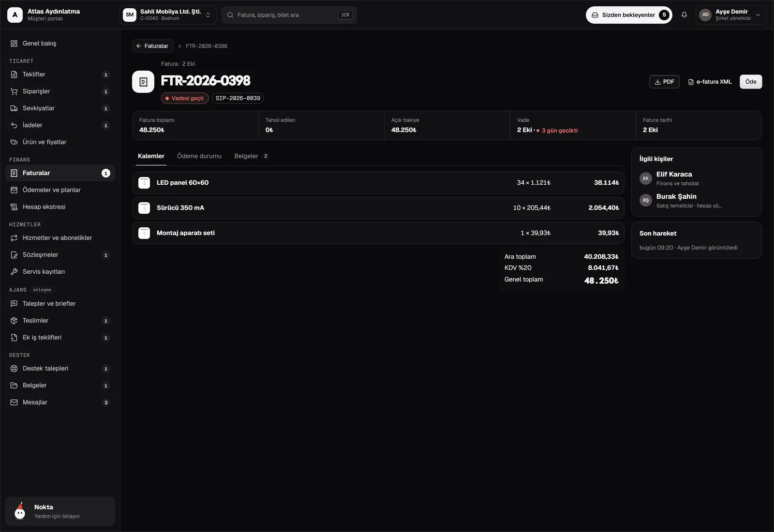Open Sizden bekleyenler pending list
This screenshot has height=532, width=774.
point(629,15)
